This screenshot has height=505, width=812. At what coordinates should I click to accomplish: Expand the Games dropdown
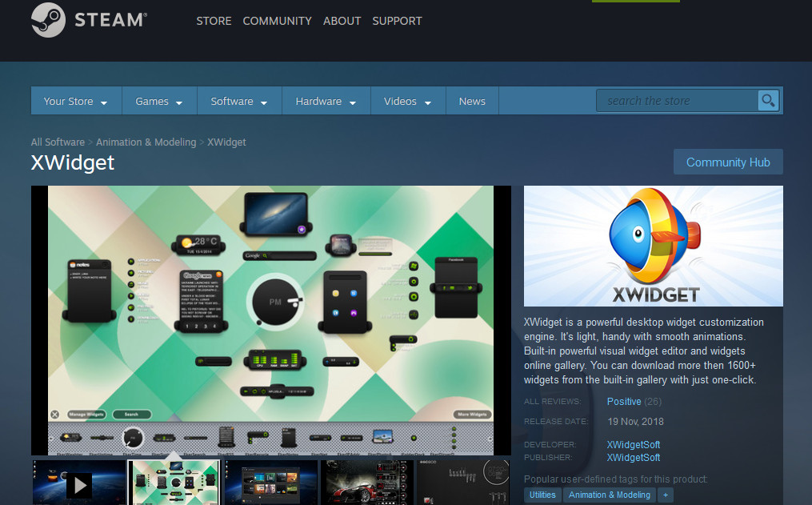pyautogui.click(x=159, y=101)
